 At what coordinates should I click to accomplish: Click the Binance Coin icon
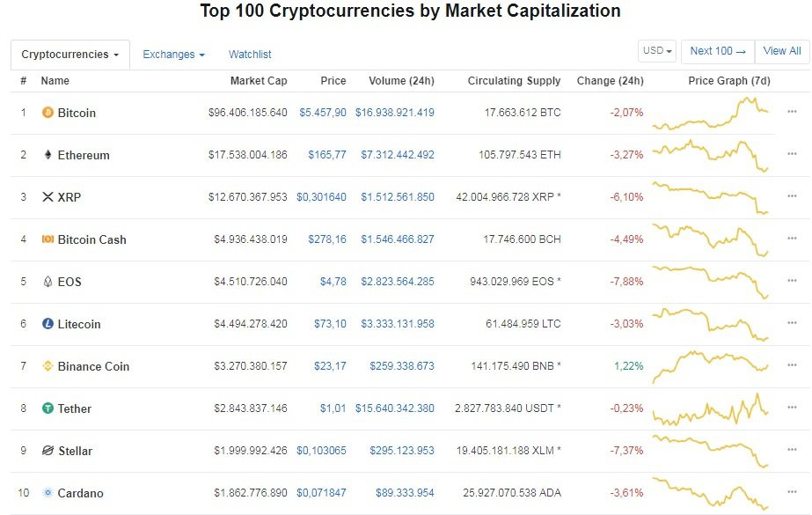tap(48, 366)
